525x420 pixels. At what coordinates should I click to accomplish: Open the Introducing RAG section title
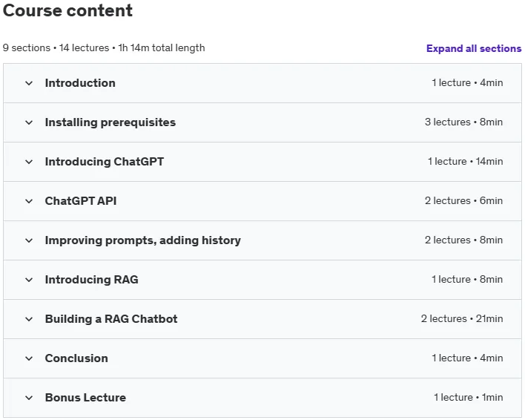coord(92,280)
